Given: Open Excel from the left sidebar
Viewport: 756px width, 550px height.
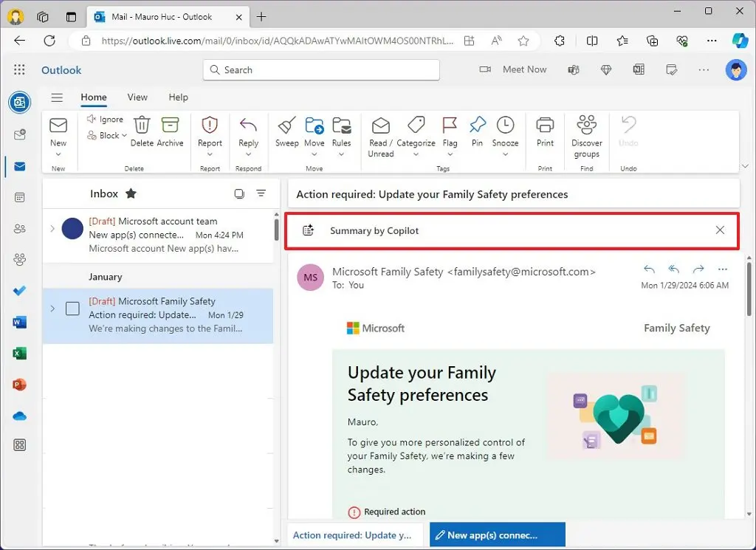Looking at the screenshot, I should click(18, 353).
